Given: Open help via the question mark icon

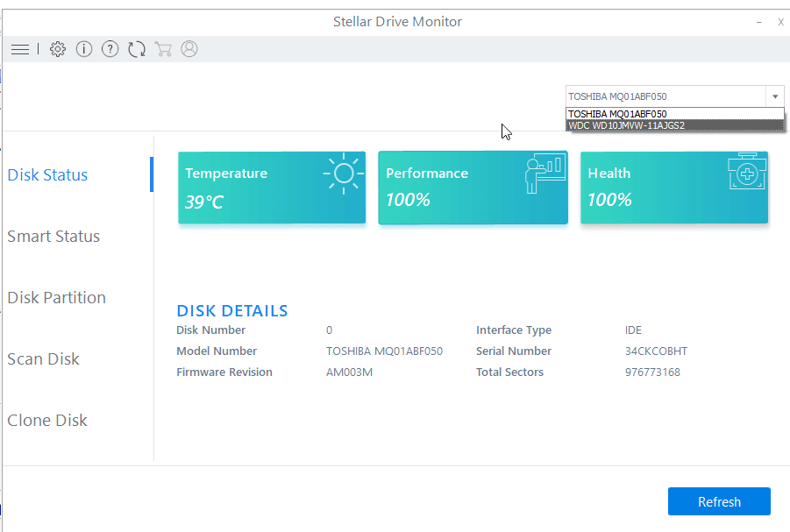Looking at the screenshot, I should (110, 49).
